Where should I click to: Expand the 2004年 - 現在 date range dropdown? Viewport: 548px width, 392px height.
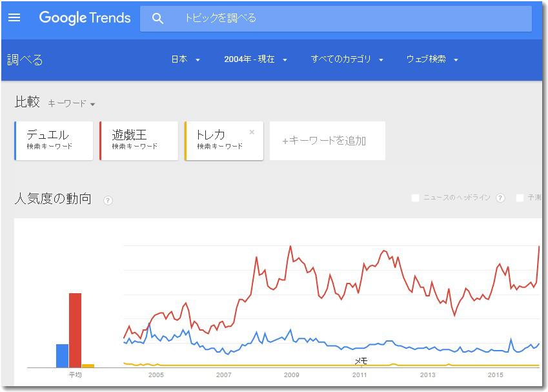[256, 59]
